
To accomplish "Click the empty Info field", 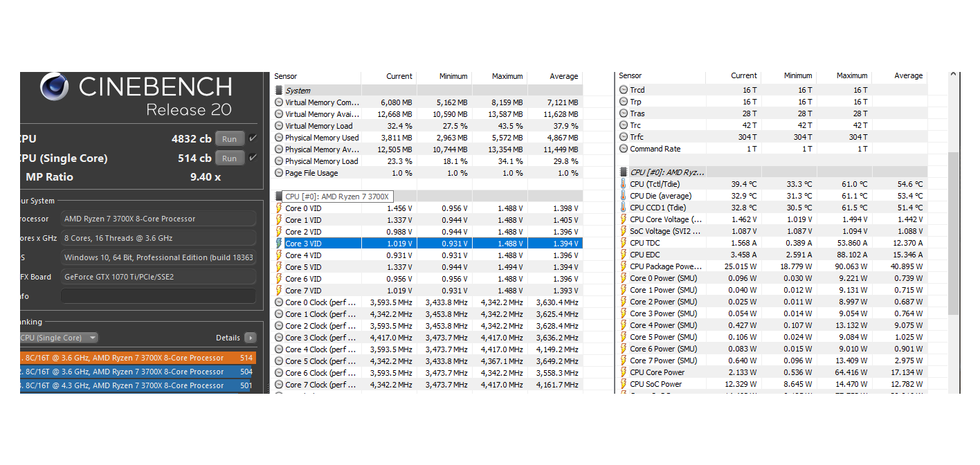I will coord(158,296).
